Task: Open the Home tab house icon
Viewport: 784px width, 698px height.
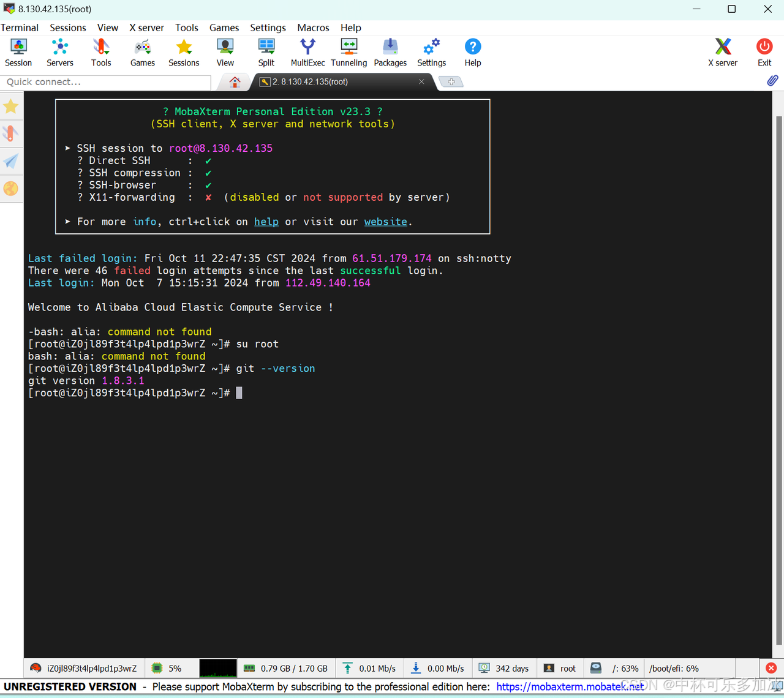Action: point(235,82)
